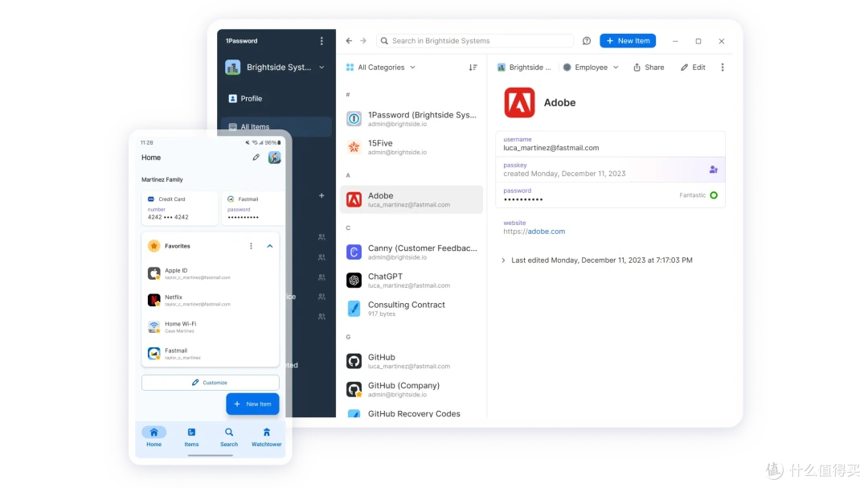Select the Consulting Contract item

click(411, 309)
